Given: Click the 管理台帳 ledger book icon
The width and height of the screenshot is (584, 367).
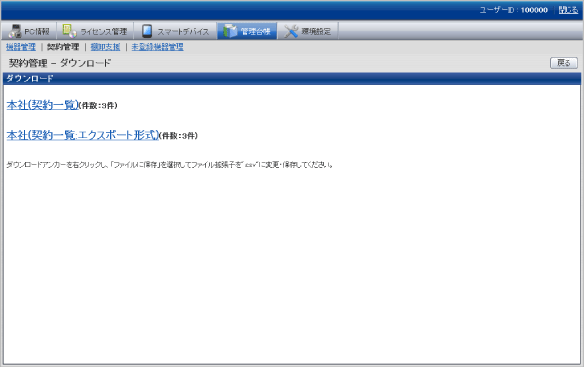Looking at the screenshot, I should pos(230,31).
